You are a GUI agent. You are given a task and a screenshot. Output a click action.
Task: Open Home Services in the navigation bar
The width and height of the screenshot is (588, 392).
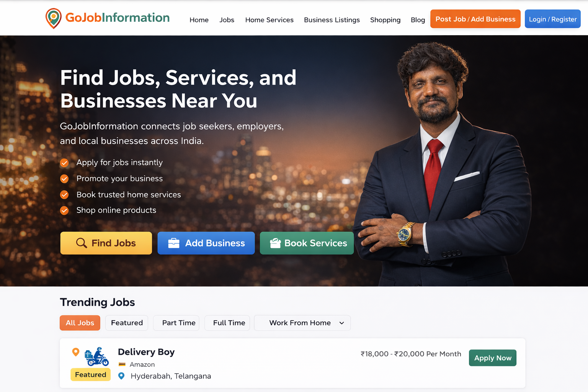tap(269, 20)
